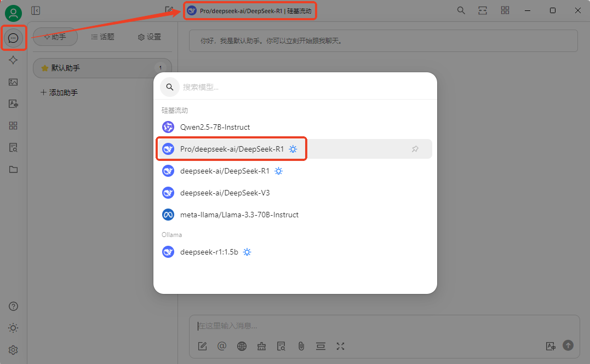Click the clear messages broom icon
The image size is (590, 364).
[261, 346]
